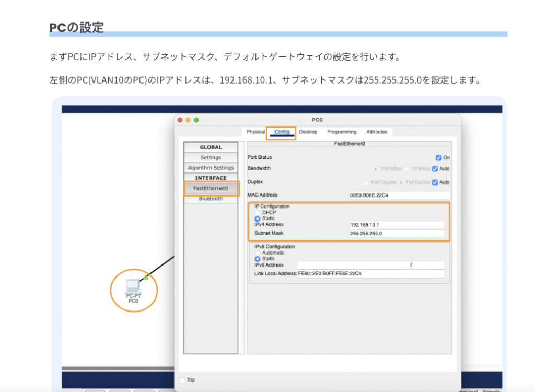Click the yellow minimize dot of PC0 window

188,120
